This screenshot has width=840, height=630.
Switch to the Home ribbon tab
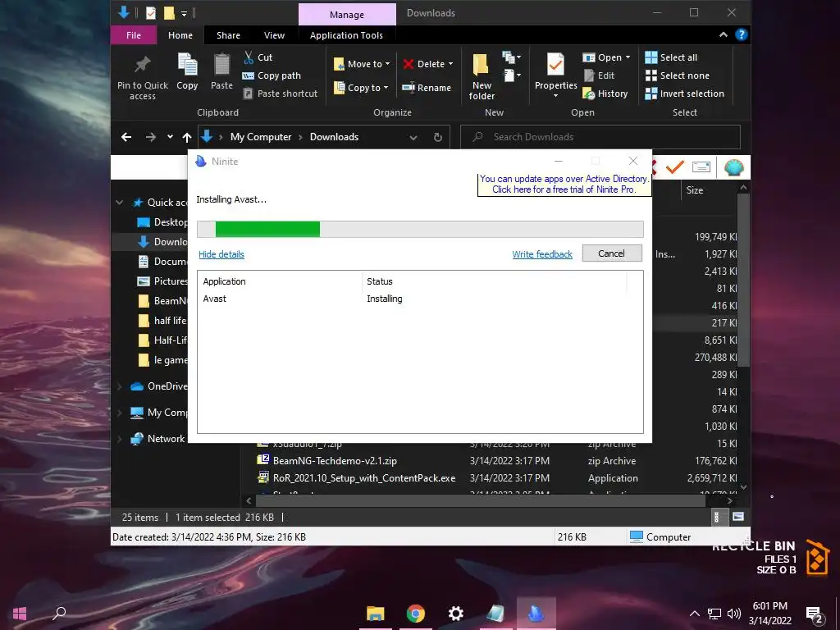coord(180,35)
